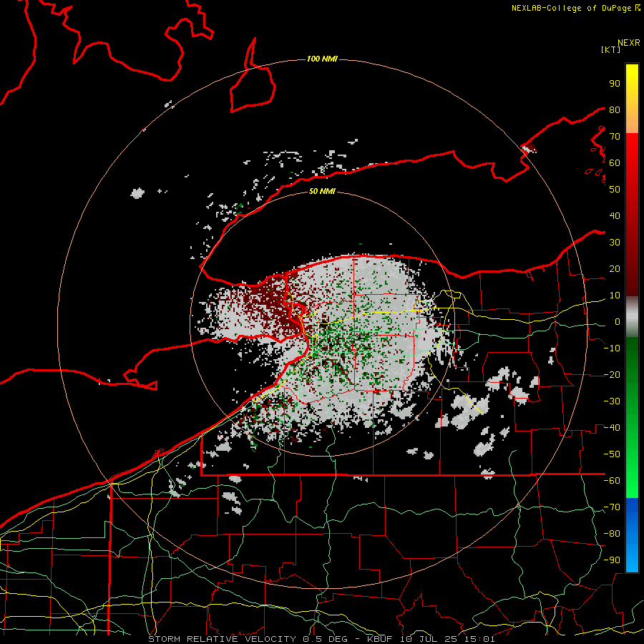Select the 40 knot label on the scale
644x644 pixels.
(615, 215)
